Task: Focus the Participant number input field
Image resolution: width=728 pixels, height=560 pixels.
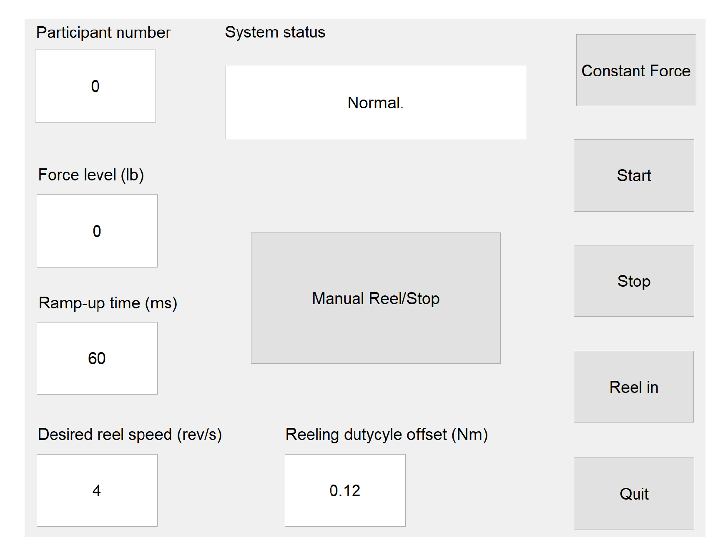Action: coord(95,86)
